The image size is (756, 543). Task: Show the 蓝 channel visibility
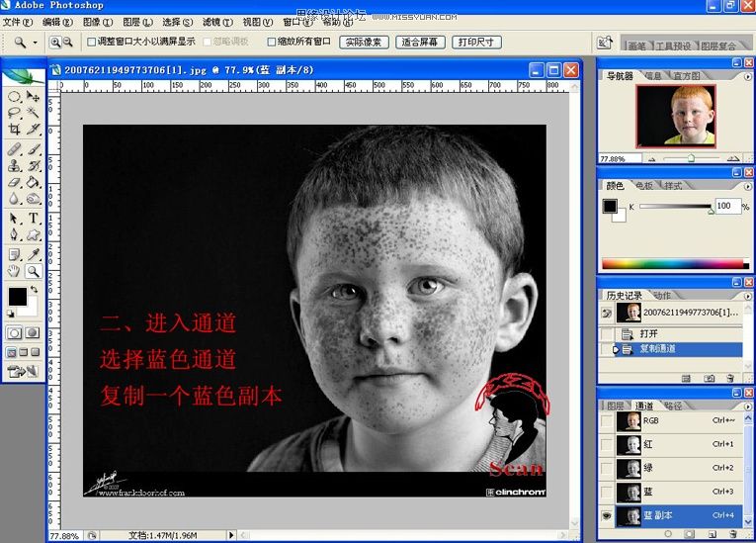click(607, 492)
